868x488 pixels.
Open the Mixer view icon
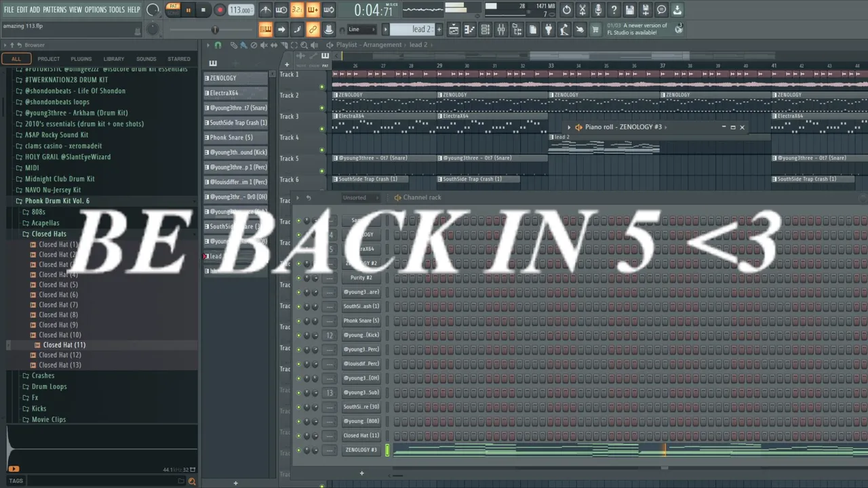[501, 29]
